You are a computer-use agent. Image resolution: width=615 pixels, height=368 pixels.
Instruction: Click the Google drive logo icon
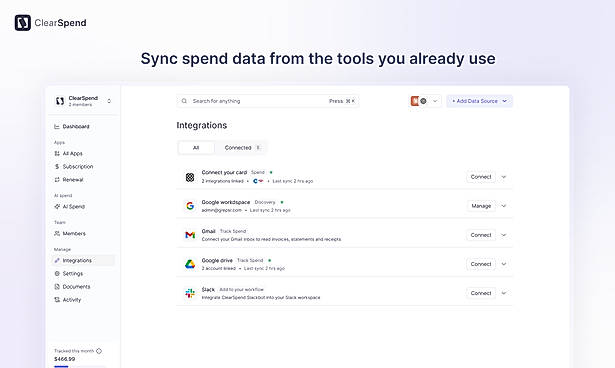coord(190,264)
